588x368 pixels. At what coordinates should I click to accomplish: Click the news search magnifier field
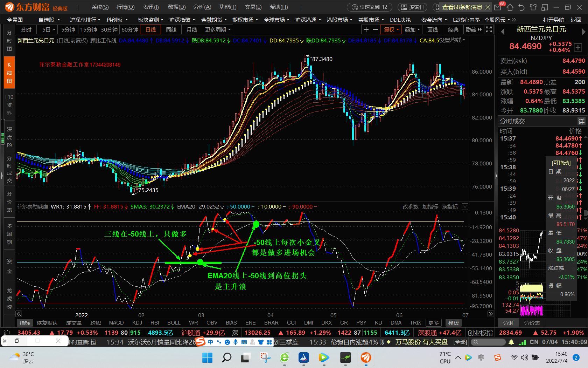488,342
